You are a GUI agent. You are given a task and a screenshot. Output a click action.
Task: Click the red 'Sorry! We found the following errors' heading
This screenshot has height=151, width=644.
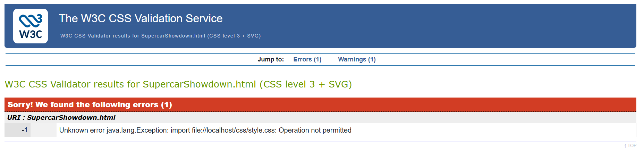[320, 104]
